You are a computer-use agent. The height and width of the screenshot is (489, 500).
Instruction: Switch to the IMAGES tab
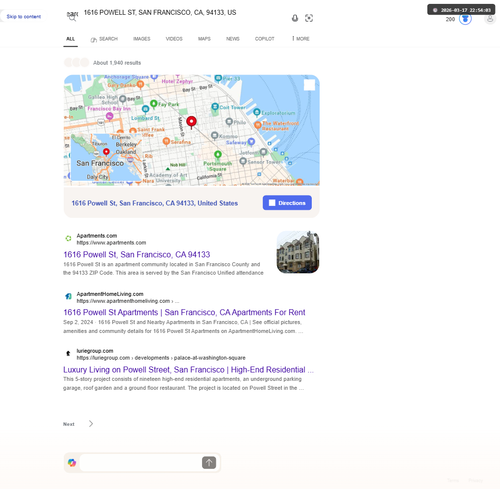click(x=142, y=39)
